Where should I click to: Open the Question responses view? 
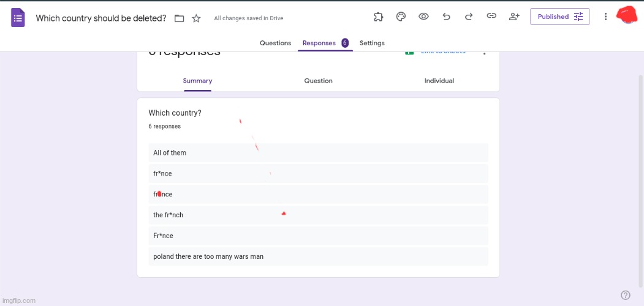318,81
